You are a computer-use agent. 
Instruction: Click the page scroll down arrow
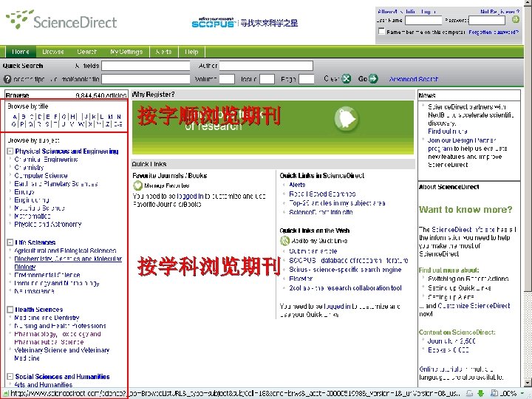[528, 383]
